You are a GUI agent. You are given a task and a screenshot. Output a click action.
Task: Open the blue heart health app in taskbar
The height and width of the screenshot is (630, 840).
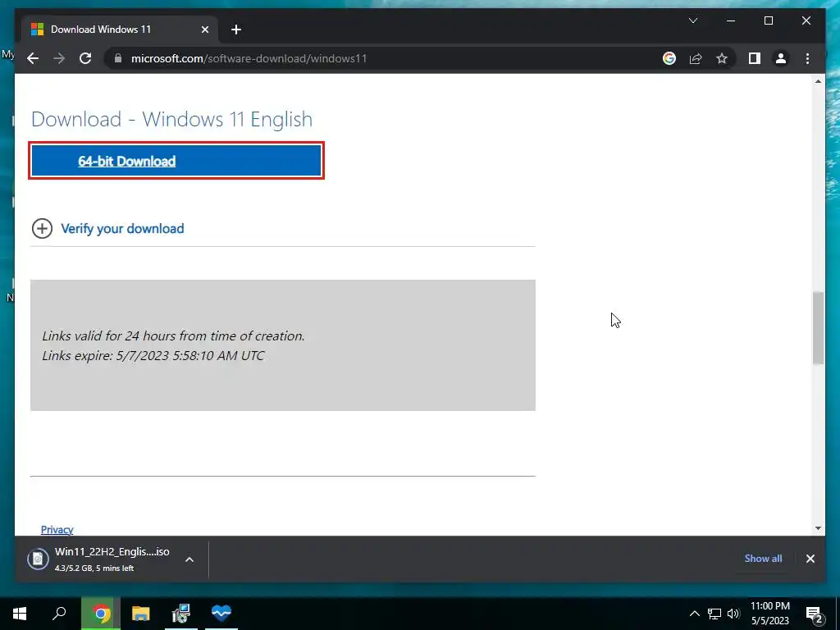coord(221,613)
